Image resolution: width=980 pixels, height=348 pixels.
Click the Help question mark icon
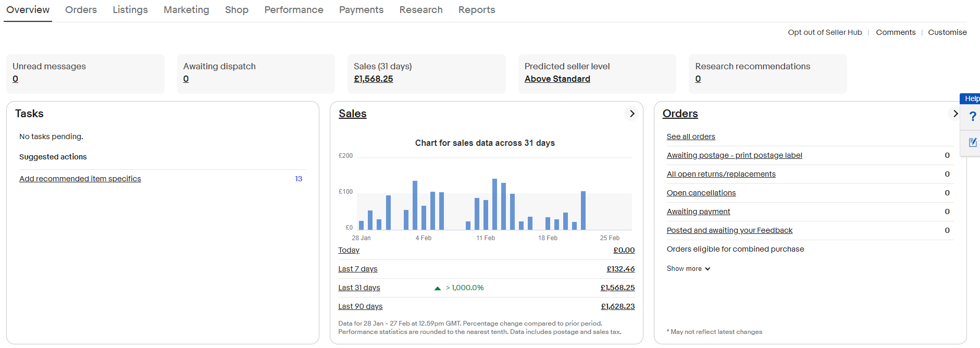tap(972, 117)
